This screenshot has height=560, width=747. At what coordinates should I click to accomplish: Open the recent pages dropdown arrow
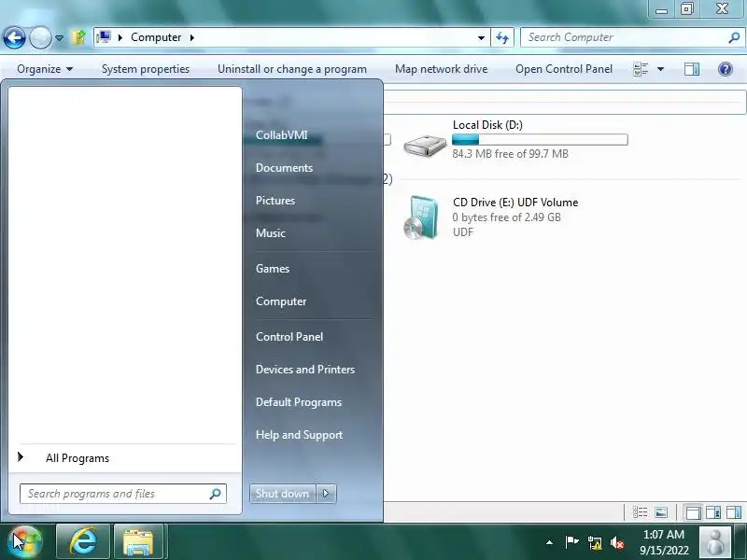59,37
